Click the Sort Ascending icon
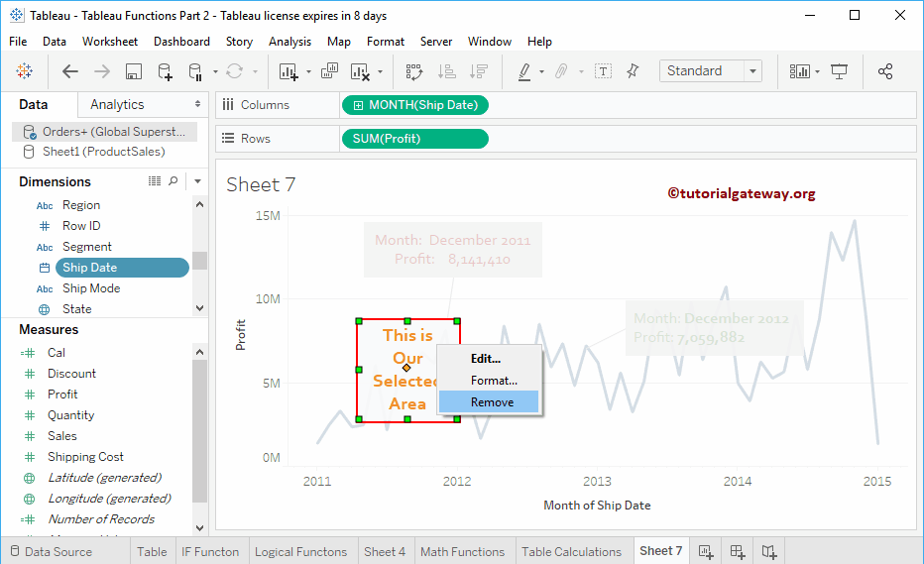Viewport: 924px width, 564px height. [x=447, y=71]
